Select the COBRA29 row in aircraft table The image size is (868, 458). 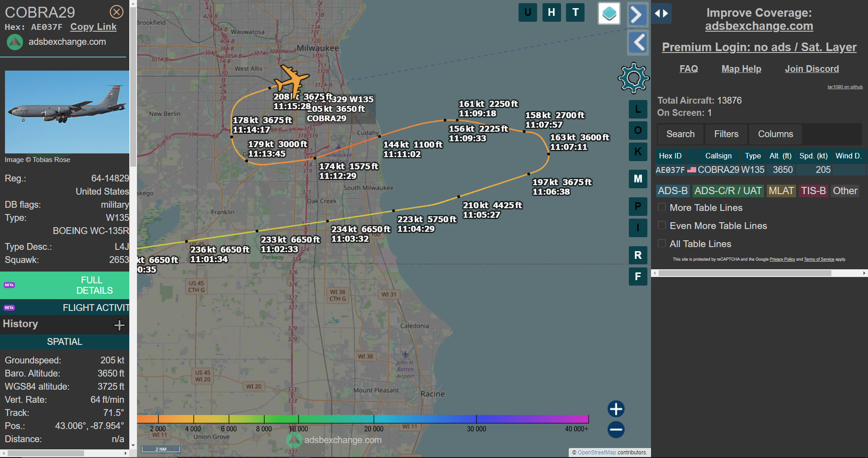pos(760,170)
